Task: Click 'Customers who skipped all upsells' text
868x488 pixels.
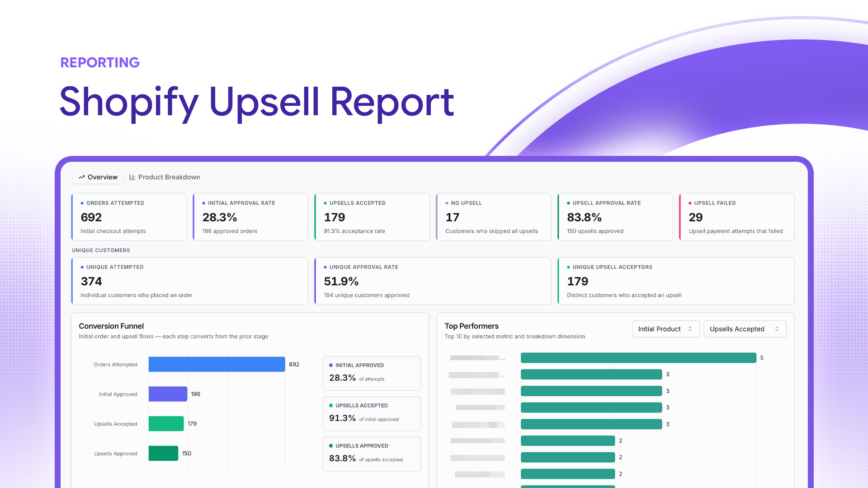Action: click(x=491, y=231)
